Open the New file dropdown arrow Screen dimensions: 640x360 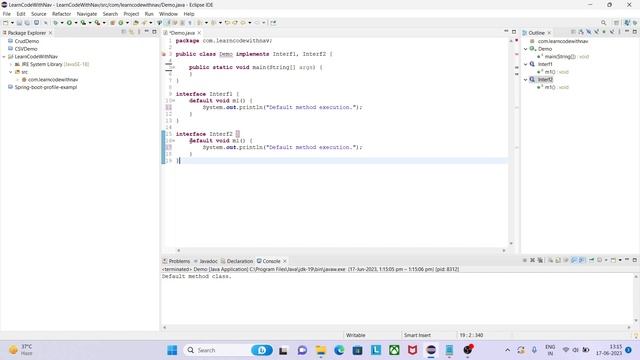tap(12, 23)
